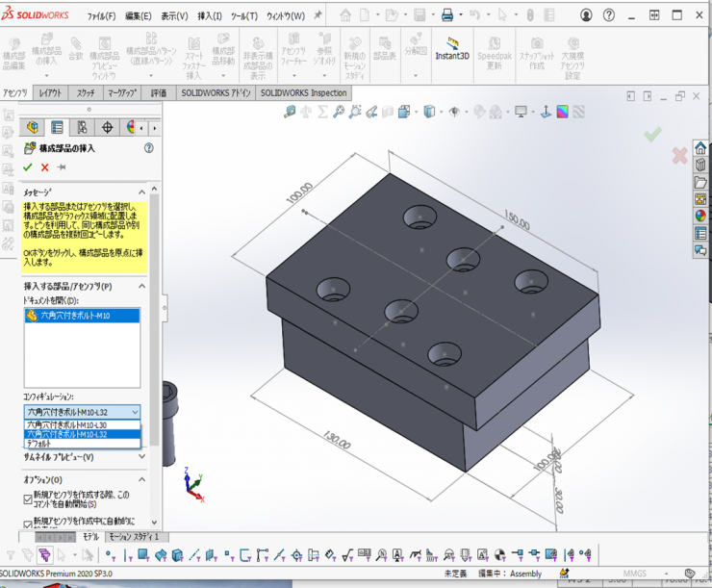Toggle the auto-start command checkbox for new assemblies
Screen dimensions: 712x588
tap(27, 498)
